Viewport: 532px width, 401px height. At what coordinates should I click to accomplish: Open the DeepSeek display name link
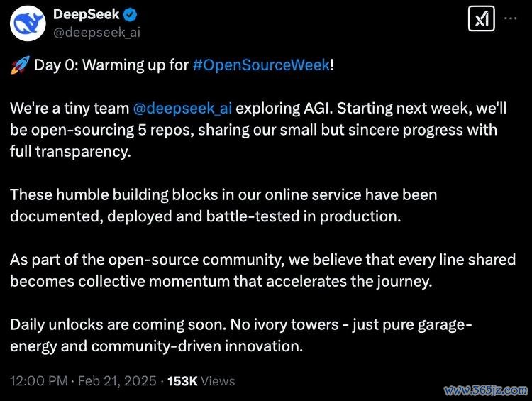[x=87, y=14]
